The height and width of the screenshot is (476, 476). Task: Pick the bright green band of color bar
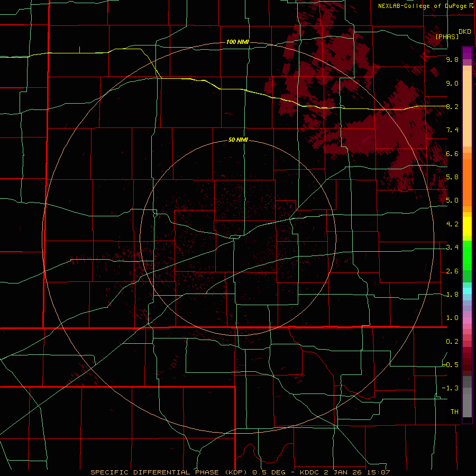467,255
